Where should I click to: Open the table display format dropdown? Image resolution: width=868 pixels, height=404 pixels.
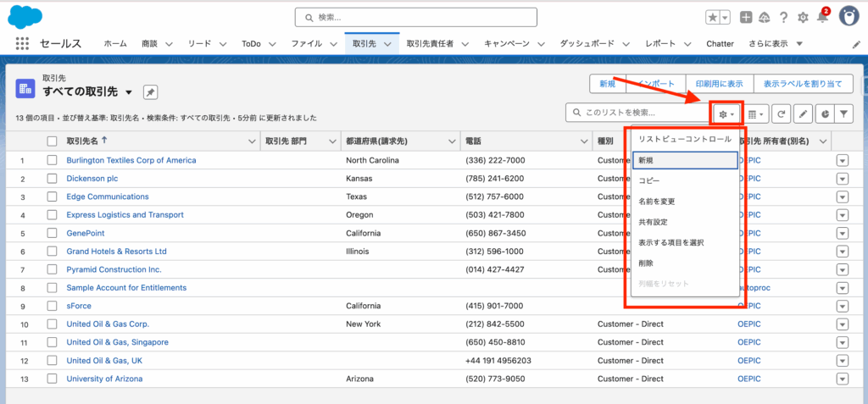click(755, 114)
